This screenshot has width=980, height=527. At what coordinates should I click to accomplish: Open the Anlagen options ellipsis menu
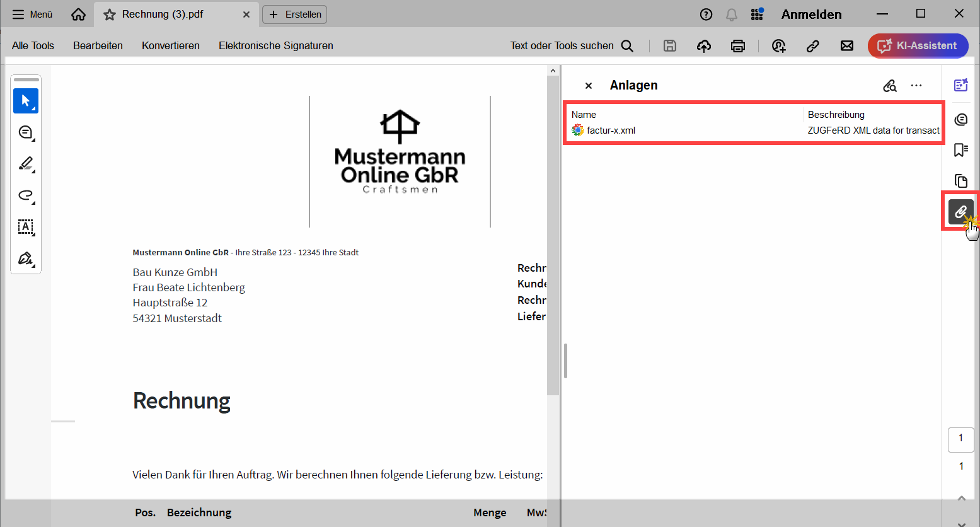coord(916,86)
